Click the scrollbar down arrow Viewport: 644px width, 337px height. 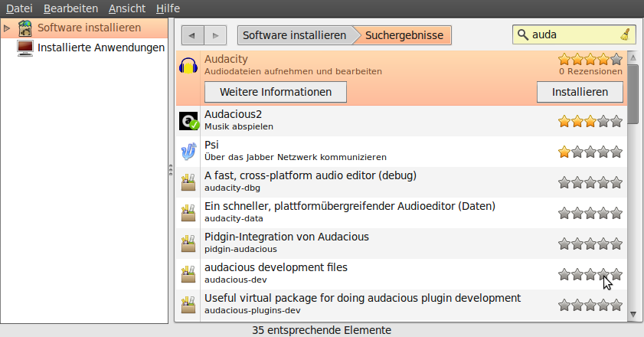click(x=633, y=314)
